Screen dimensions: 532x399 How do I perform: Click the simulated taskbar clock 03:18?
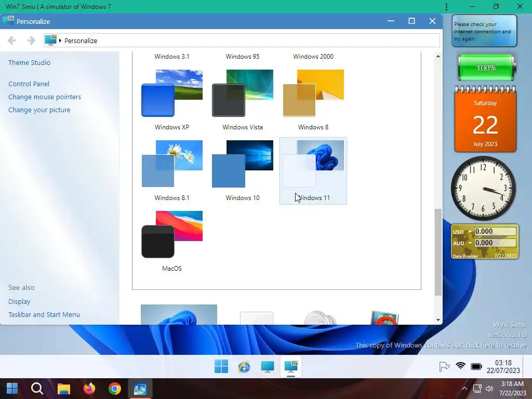503,367
